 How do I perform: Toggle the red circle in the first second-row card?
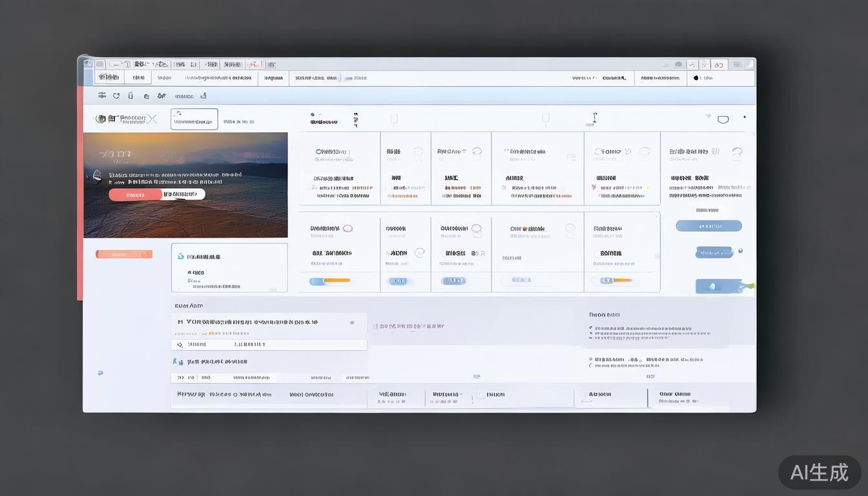click(x=347, y=229)
